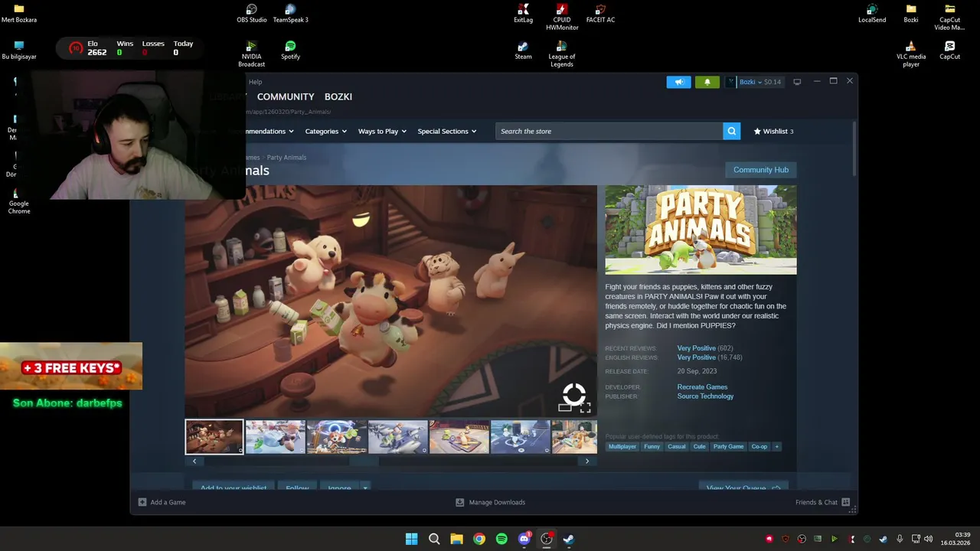Click the Cute tag
The height and width of the screenshot is (551, 980).
point(699,446)
